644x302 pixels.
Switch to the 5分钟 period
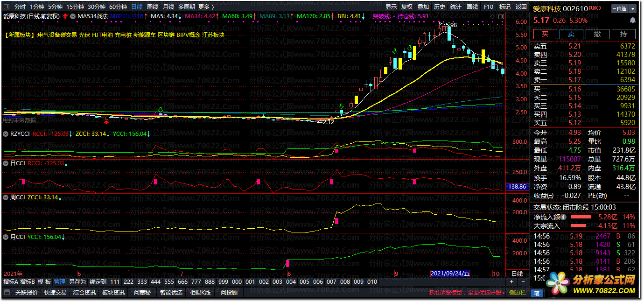tap(56, 7)
